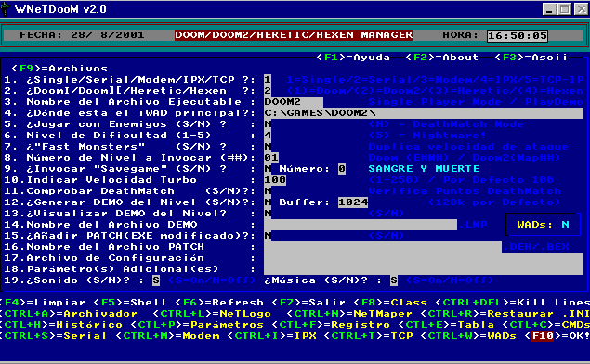The width and height of the screenshot is (590, 364).
Task: Click the connection mode field showing 1
Action: click(268, 80)
